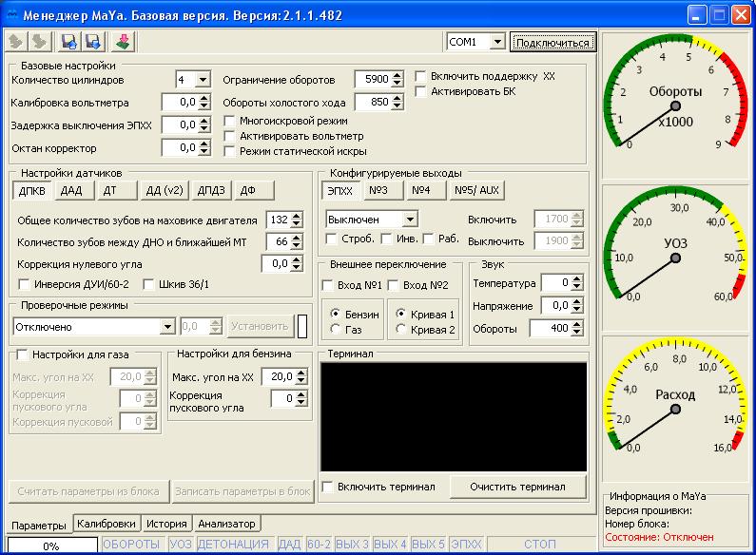
Task: Click the Ограничение оборотов value field
Action: pyautogui.click(x=373, y=80)
